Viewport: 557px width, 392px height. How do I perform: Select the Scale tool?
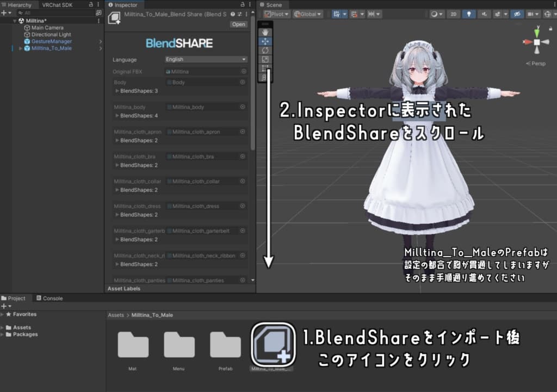click(x=265, y=59)
